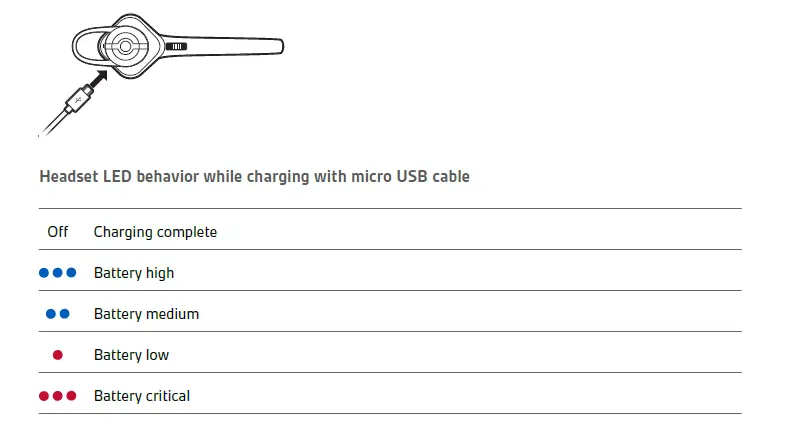This screenshot has height=422, width=796.
Task: Select the "Battery high" row label
Action: [134, 273]
